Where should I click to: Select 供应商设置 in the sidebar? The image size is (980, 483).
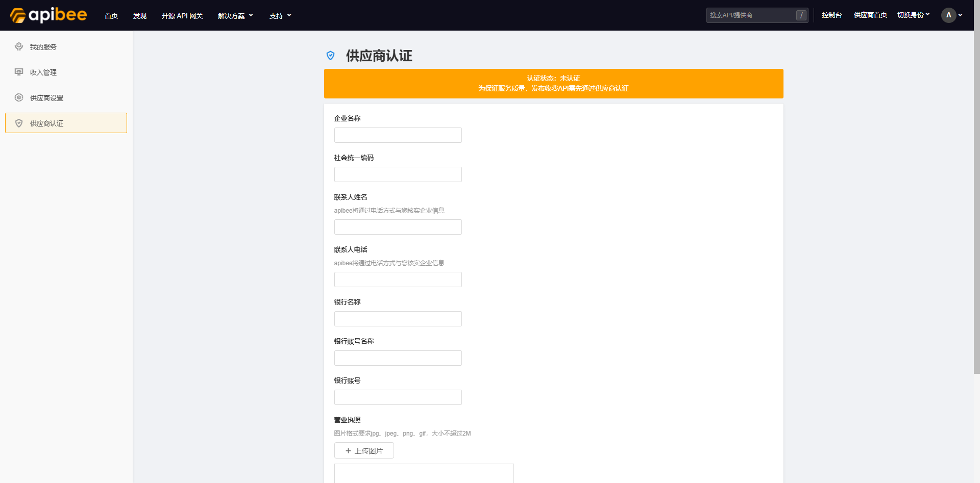click(x=66, y=97)
